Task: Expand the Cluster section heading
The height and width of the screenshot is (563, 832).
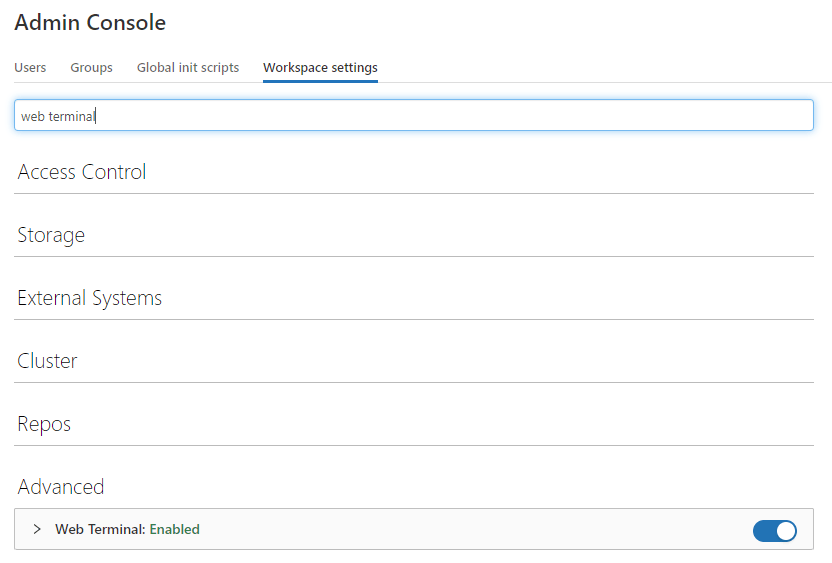Action: 47,361
